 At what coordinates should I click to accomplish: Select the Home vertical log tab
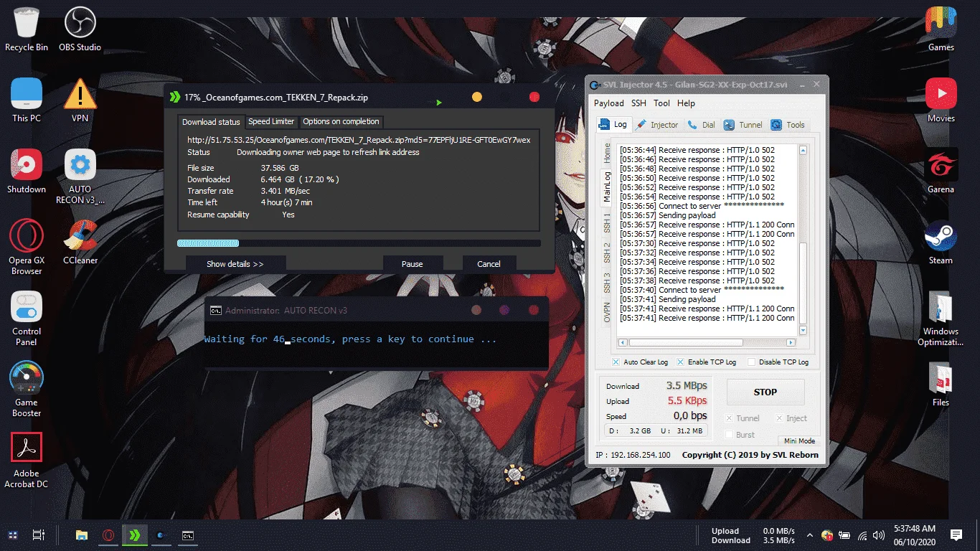coord(607,152)
